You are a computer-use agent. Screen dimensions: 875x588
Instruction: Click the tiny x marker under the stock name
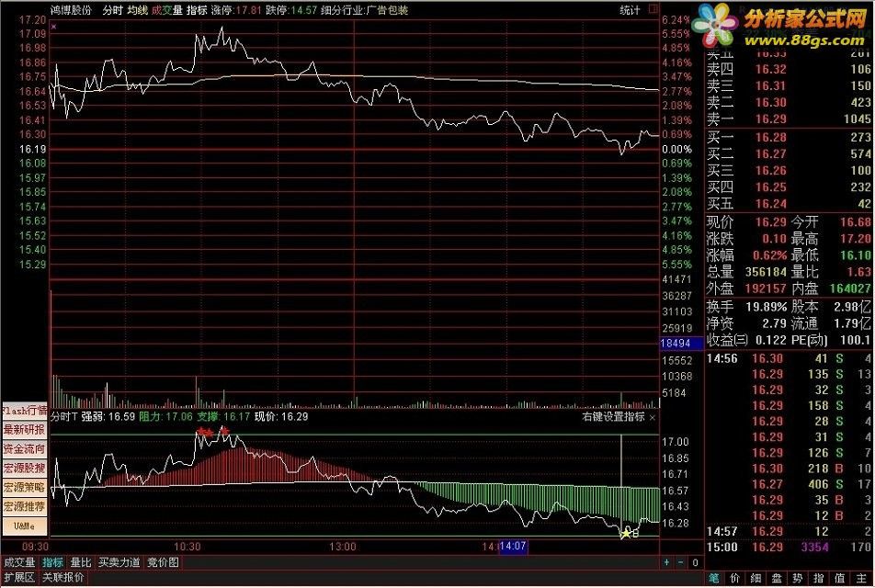pos(53,27)
